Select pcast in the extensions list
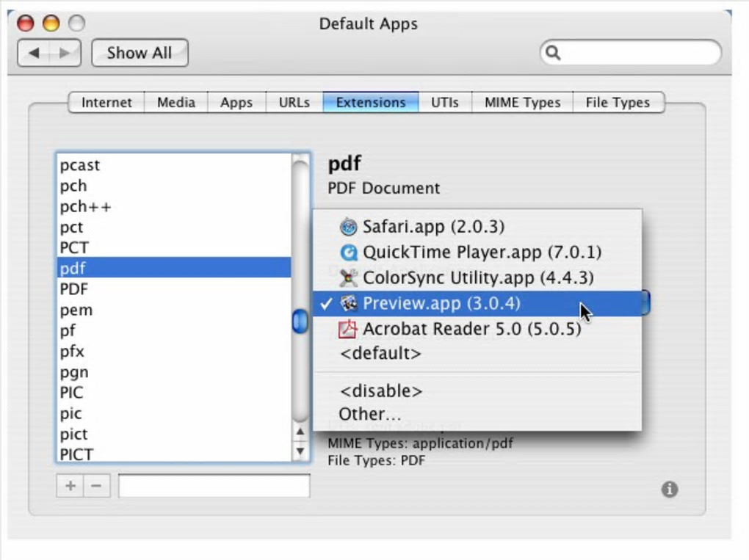Viewport: 749px width, 560px height. coord(174,165)
